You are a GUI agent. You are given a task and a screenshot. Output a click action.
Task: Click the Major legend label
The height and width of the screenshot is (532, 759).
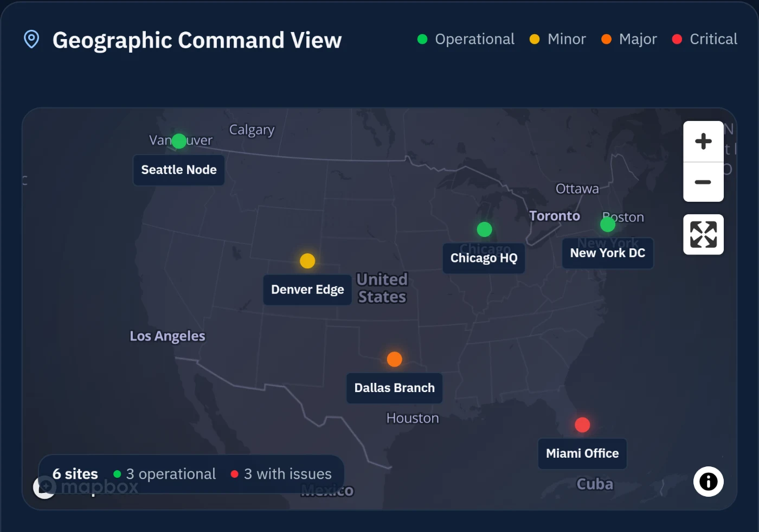coord(638,39)
